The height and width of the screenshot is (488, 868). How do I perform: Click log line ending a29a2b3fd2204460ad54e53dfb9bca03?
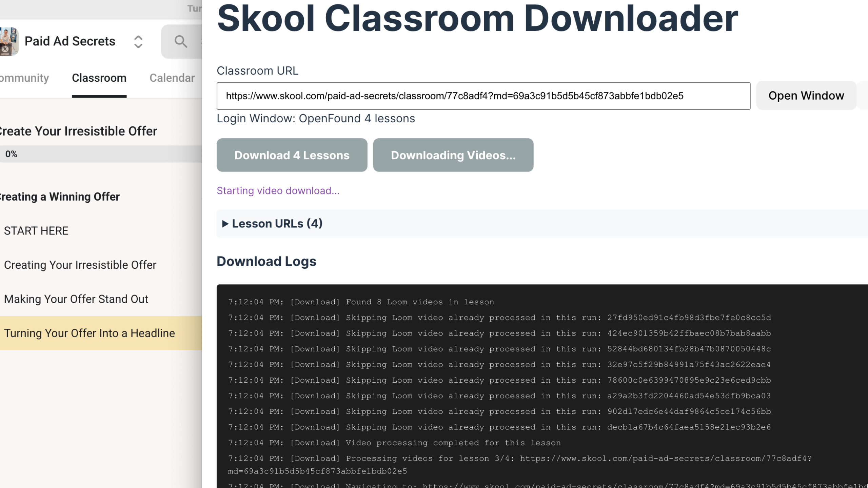499,395
